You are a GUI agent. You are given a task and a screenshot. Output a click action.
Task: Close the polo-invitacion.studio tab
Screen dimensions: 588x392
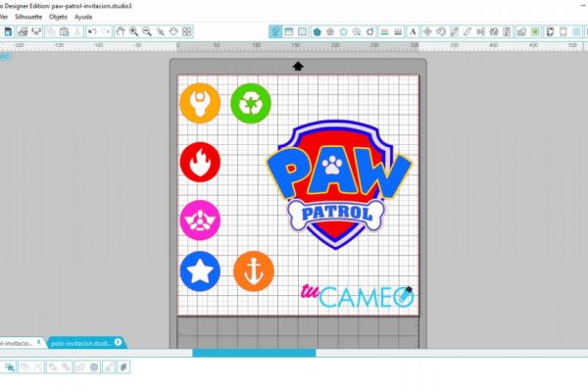tap(118, 342)
